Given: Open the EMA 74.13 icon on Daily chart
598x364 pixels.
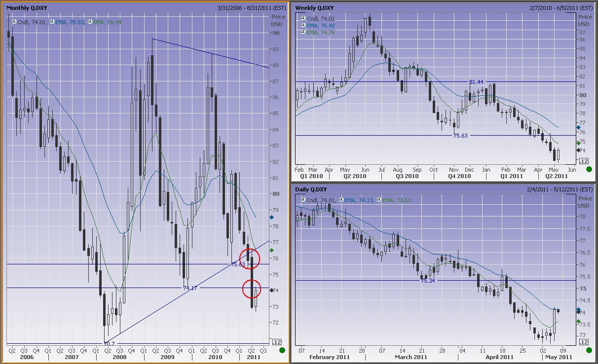Looking at the screenshot, I should pos(341,200).
